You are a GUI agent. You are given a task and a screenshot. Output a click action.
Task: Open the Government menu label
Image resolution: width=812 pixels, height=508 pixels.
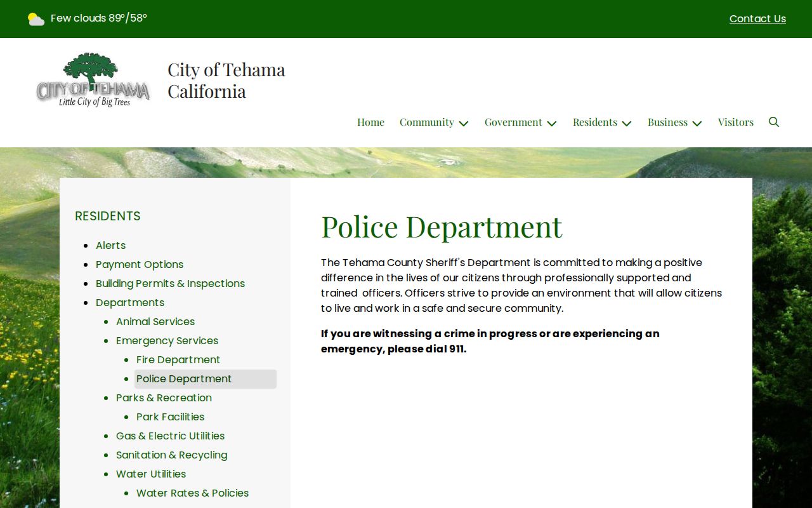(x=513, y=122)
